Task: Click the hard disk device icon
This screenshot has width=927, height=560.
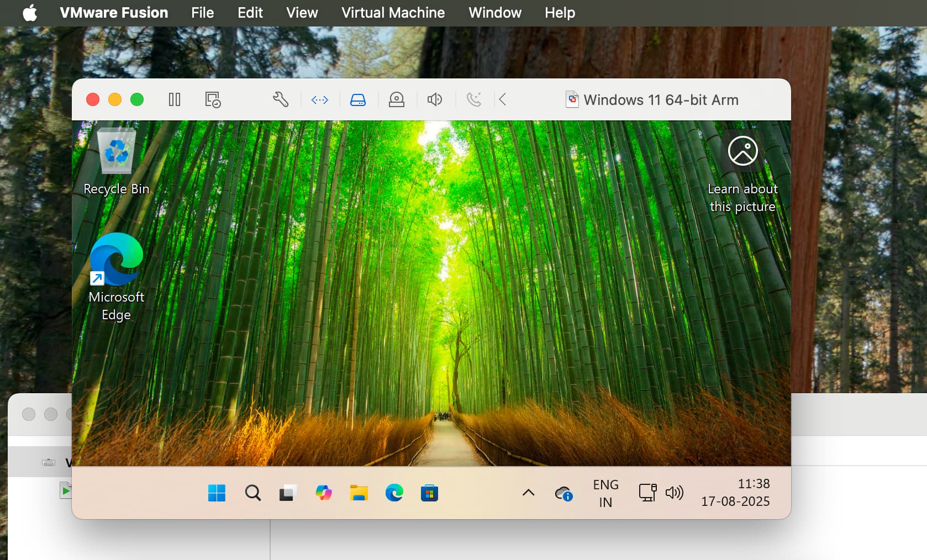Action: point(358,100)
